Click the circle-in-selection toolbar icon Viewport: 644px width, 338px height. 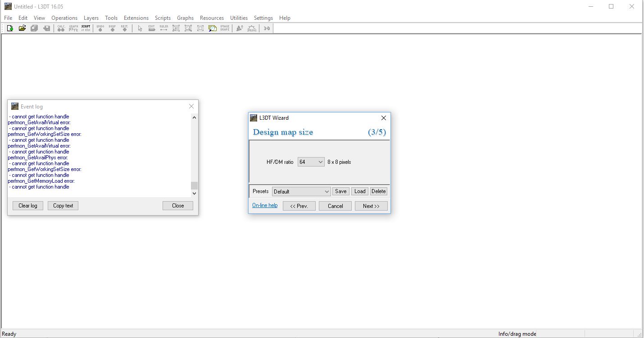pos(188,28)
